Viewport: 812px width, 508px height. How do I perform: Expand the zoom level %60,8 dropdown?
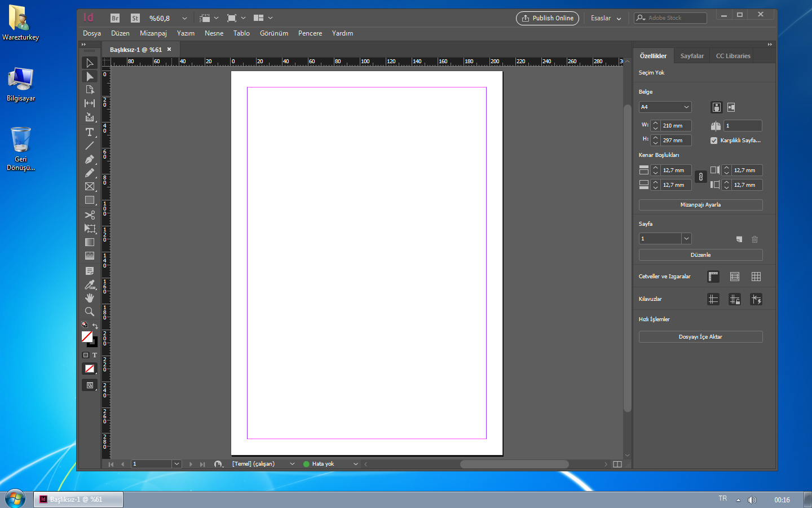[184, 18]
